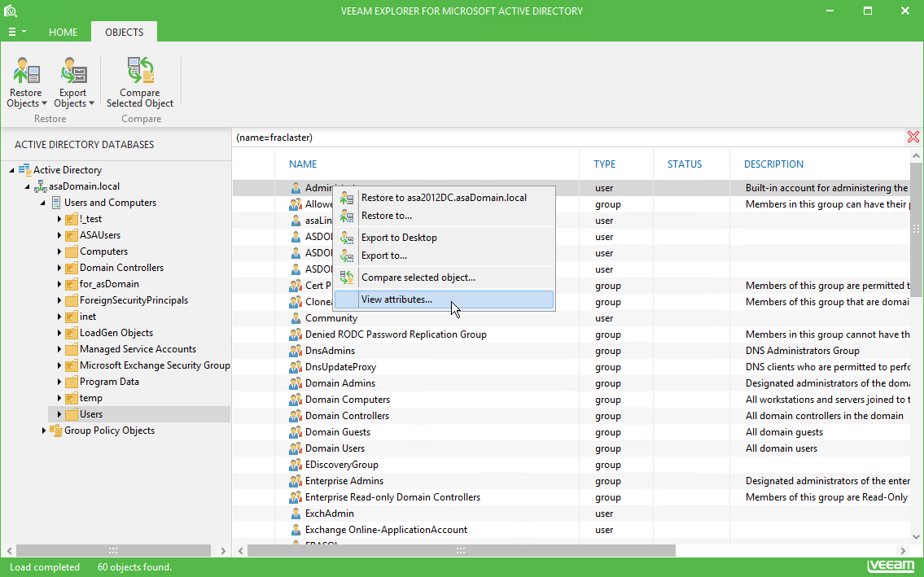Click the Computers folder icon in tree

pos(72,251)
